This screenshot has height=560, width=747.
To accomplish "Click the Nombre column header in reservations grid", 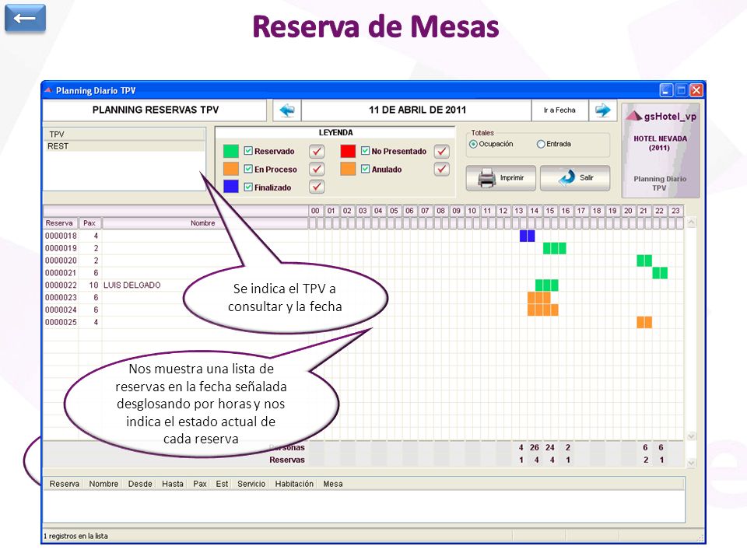I will pyautogui.click(x=205, y=223).
